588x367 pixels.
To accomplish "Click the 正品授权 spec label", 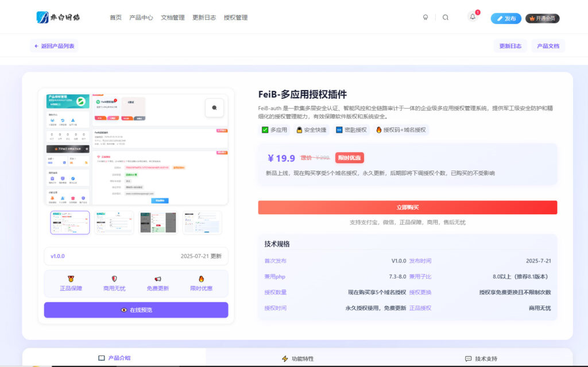I will [420, 308].
